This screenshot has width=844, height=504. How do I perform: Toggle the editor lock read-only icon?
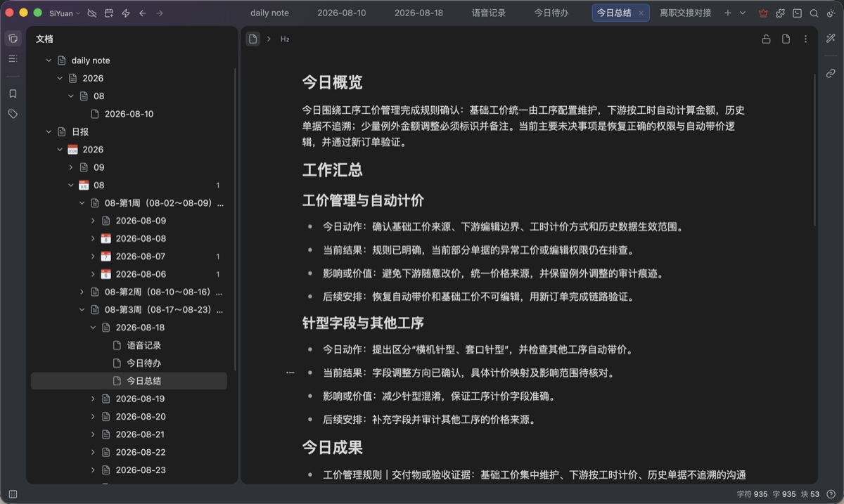(766, 39)
